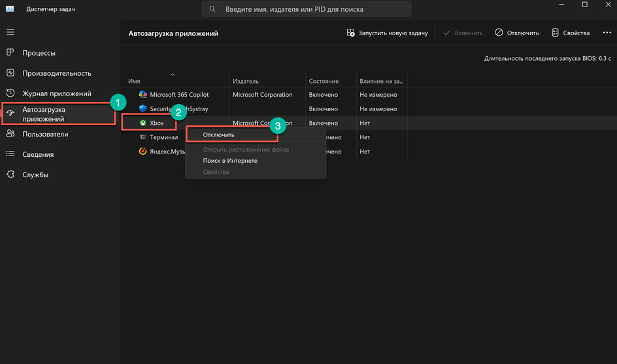Click Нет impact in Xbox row
The height and width of the screenshot is (364, 617).
365,123
